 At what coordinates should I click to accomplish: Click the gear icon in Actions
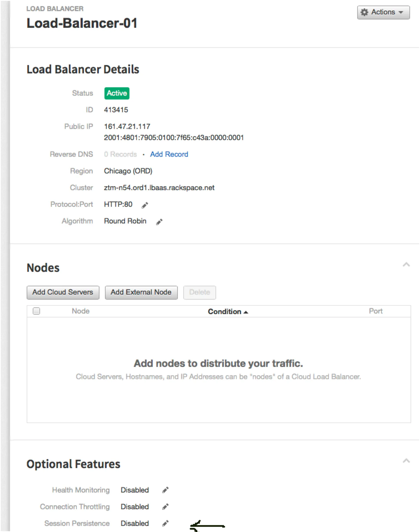tap(364, 12)
